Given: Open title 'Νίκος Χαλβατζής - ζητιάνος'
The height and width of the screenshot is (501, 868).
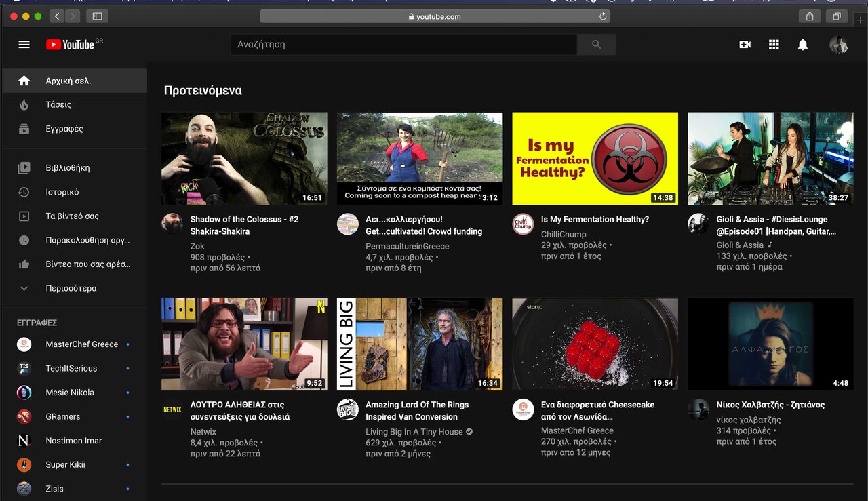Looking at the screenshot, I should coord(770,405).
